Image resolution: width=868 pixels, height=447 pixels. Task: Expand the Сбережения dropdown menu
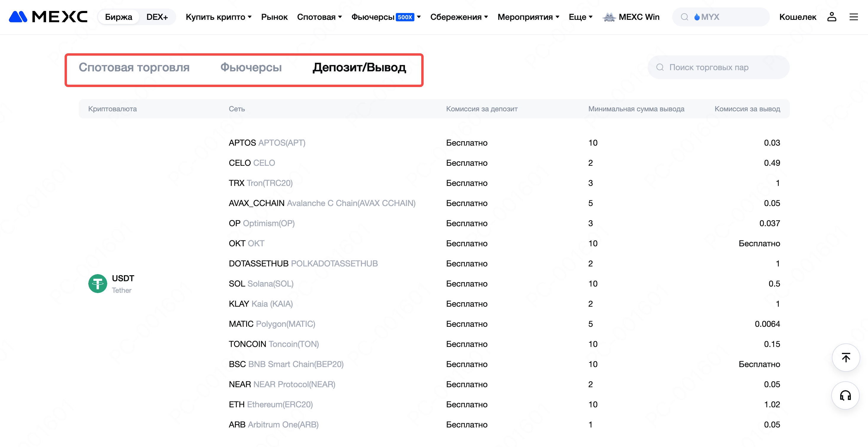pyautogui.click(x=459, y=17)
